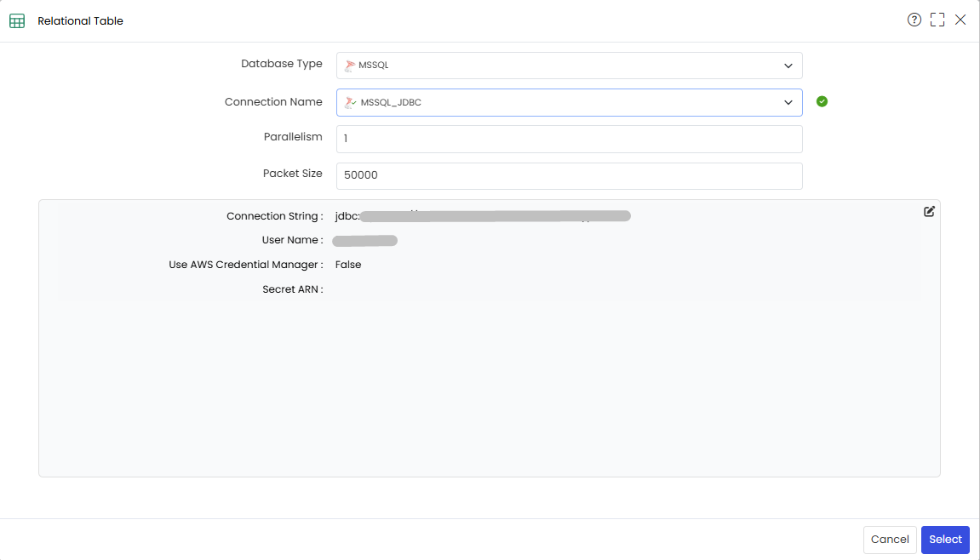Focus the Parallelism input field
Screen dimensions: 980x560
[x=570, y=139]
